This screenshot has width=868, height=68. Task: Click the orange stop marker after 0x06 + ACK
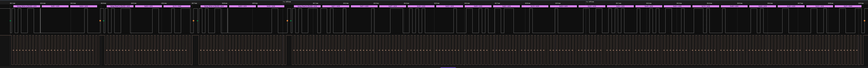[x=287, y=21]
